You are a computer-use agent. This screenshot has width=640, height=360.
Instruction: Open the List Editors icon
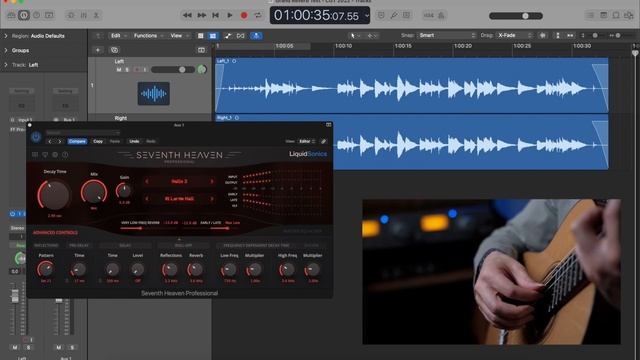click(x=591, y=16)
